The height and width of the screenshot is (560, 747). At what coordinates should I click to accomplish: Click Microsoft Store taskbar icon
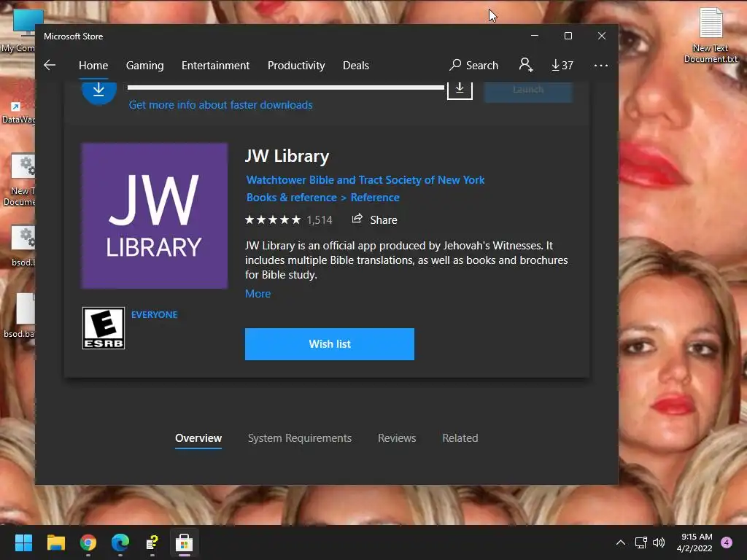point(185,542)
